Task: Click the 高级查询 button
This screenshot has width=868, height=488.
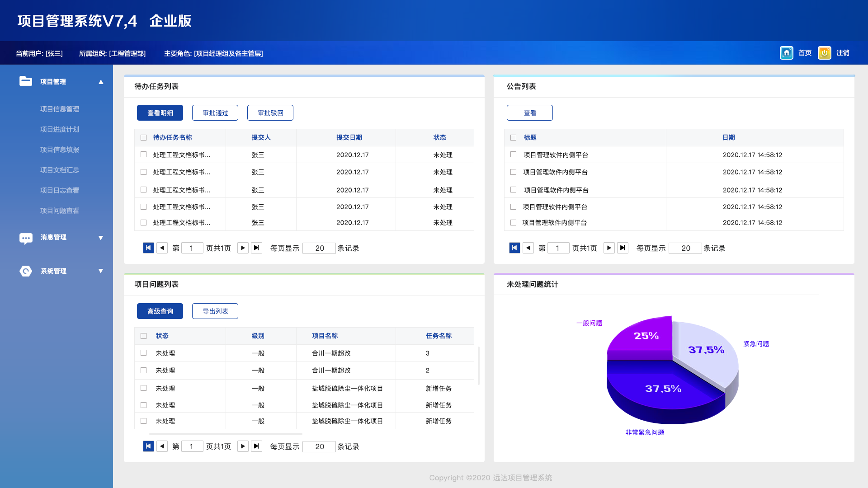Action: click(x=160, y=311)
